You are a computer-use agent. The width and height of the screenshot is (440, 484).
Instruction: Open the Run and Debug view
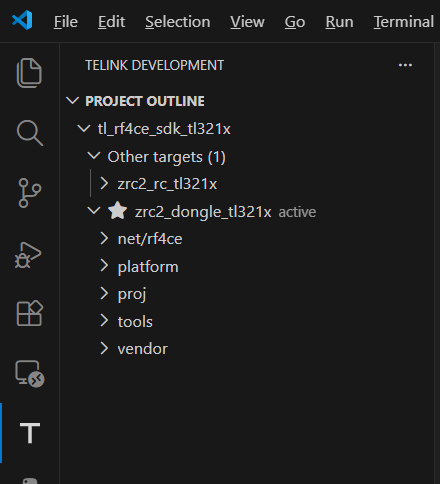pos(28,255)
